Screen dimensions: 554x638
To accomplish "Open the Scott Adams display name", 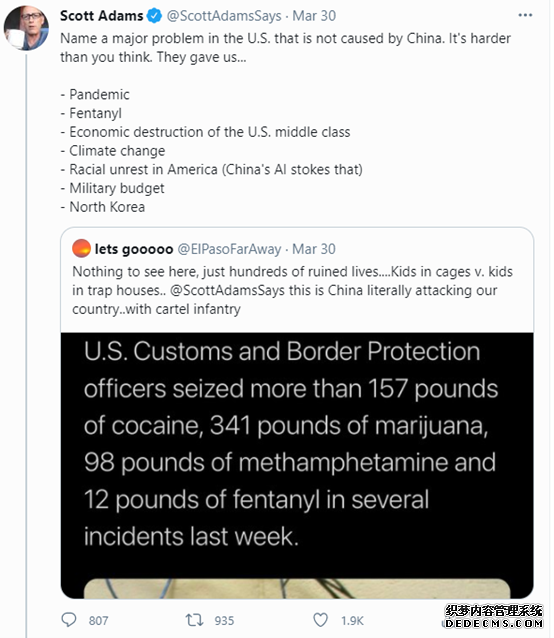I will coord(102,16).
